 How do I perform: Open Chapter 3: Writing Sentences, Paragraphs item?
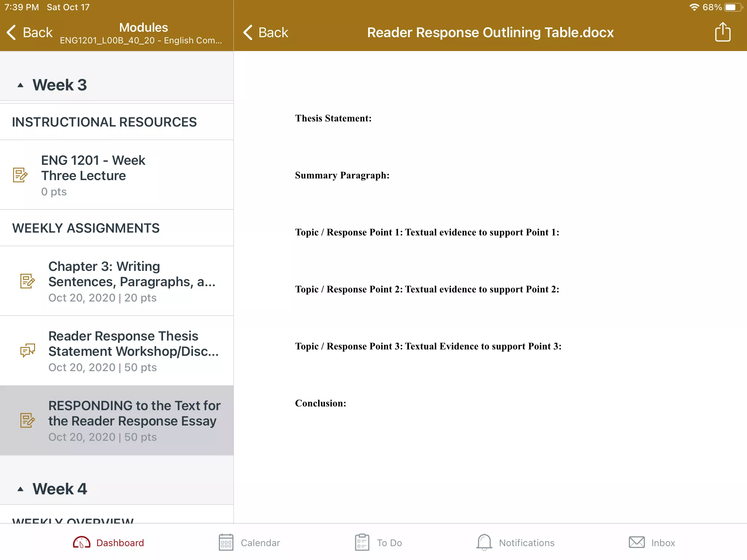tap(117, 281)
